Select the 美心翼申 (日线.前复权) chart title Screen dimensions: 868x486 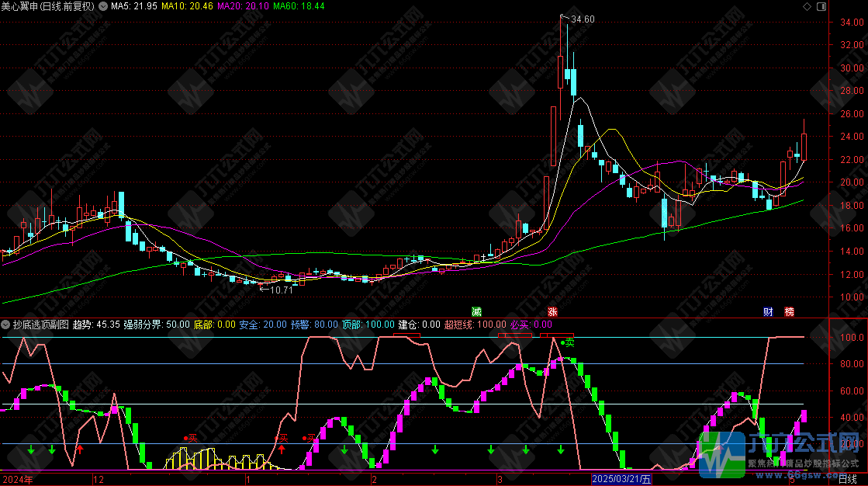(48, 6)
